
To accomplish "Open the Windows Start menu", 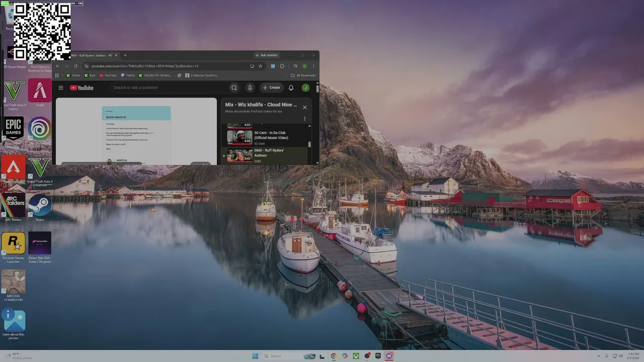I will [255, 356].
